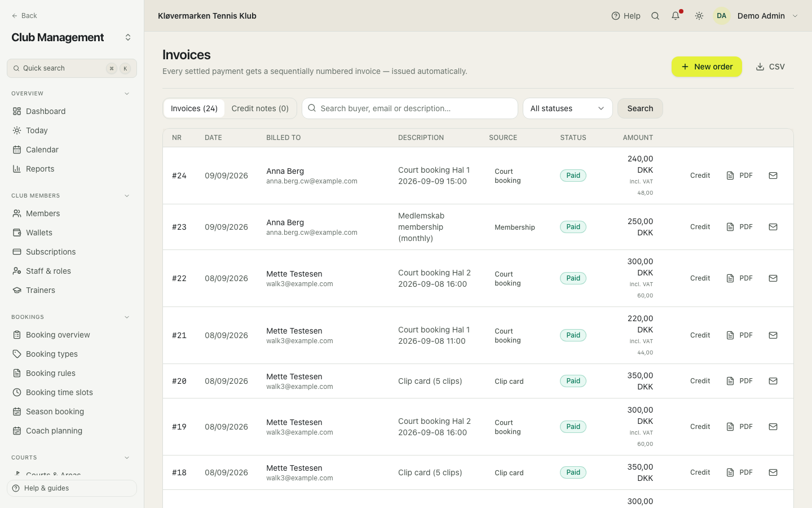812x508 pixels.
Task: Open the notifications bell icon
Action: point(676,16)
